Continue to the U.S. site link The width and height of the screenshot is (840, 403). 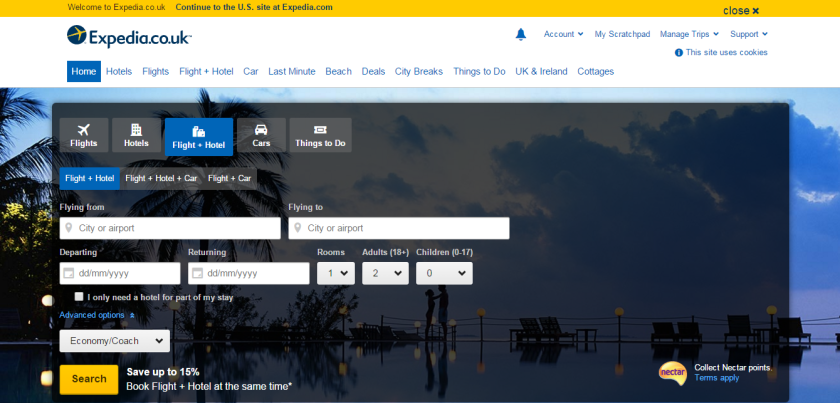pyautogui.click(x=254, y=8)
